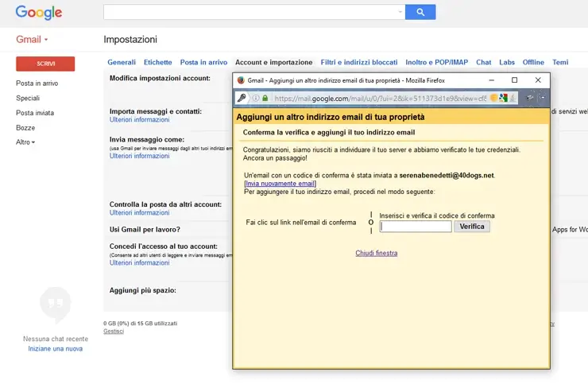Click the address serenabenedetti@40dogs.net

pos(447,175)
